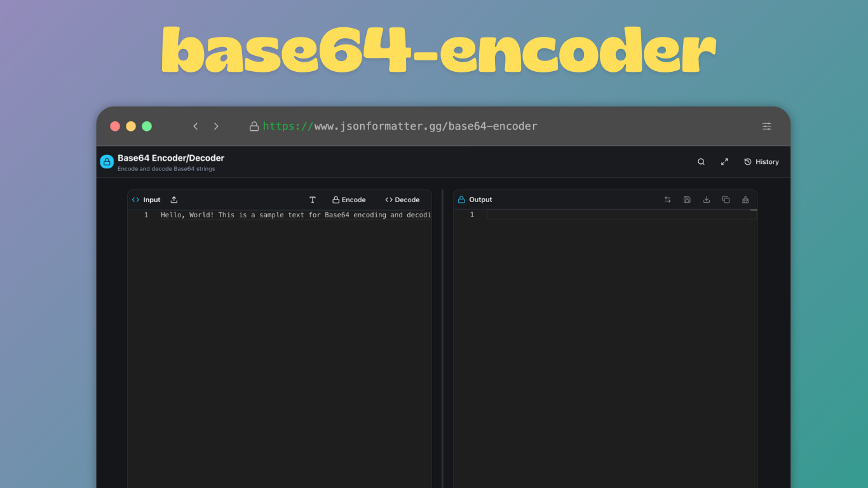Click the Output panel lock icon
This screenshot has width=868, height=488.
tap(461, 200)
